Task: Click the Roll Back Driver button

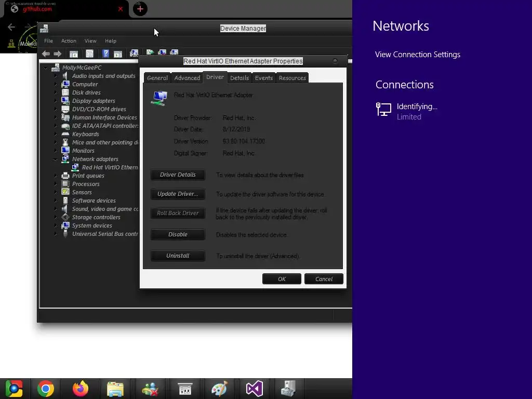Action: point(178,213)
